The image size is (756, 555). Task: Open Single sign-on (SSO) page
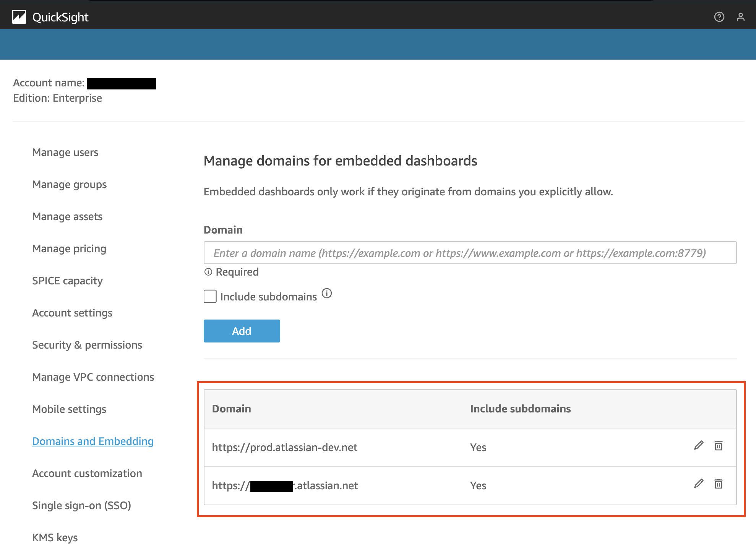(82, 506)
